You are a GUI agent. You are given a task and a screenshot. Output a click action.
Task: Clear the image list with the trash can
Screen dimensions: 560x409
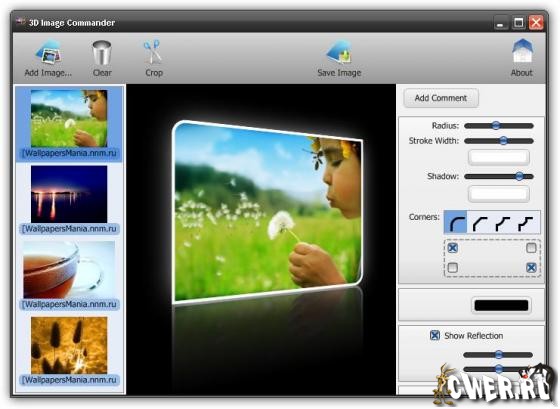[102, 59]
